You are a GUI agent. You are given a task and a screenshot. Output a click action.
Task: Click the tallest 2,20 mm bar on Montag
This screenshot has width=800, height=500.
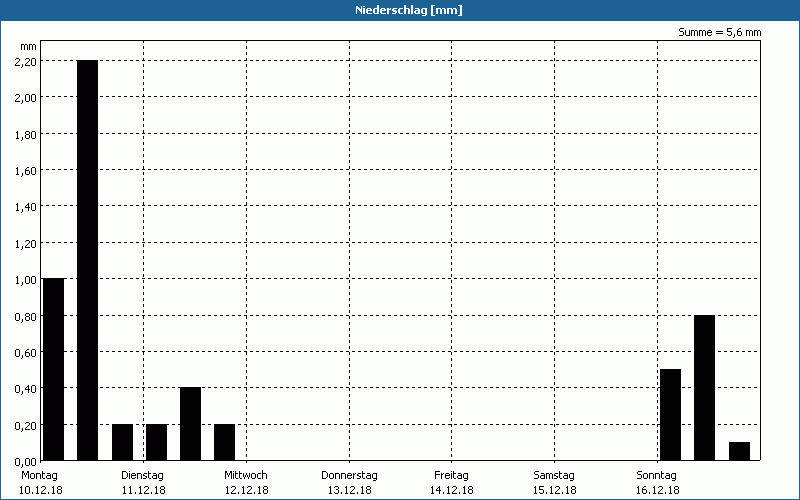tap(87, 260)
